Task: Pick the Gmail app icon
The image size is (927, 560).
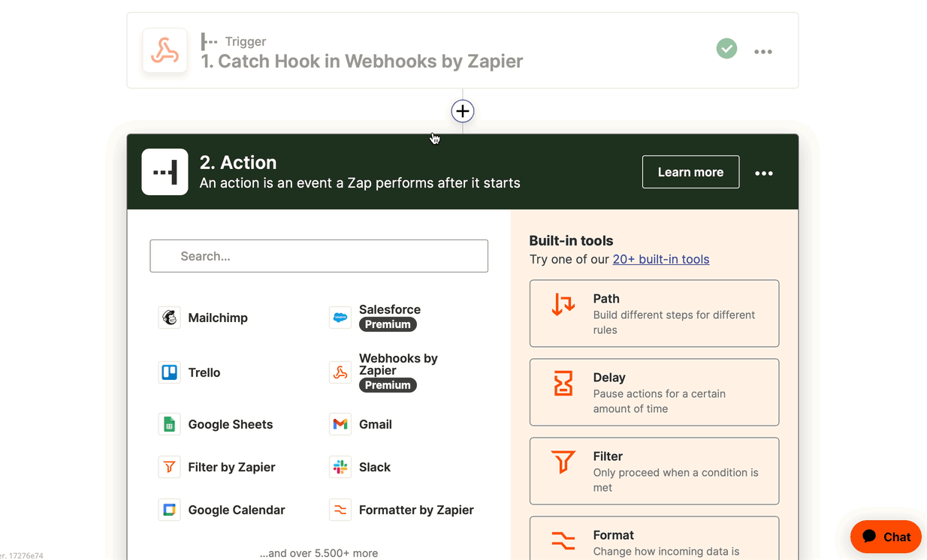Action: coord(340,424)
